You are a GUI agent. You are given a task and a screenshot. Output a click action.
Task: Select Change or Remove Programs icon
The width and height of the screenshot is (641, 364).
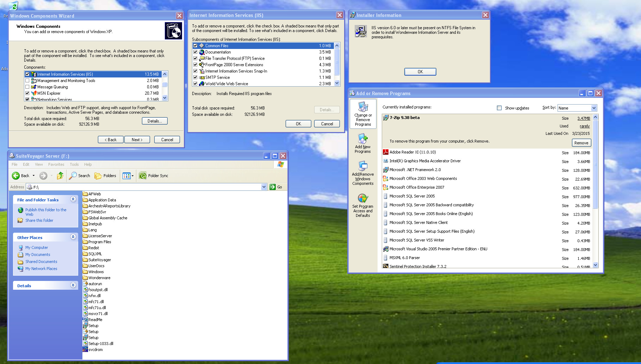coord(363,106)
